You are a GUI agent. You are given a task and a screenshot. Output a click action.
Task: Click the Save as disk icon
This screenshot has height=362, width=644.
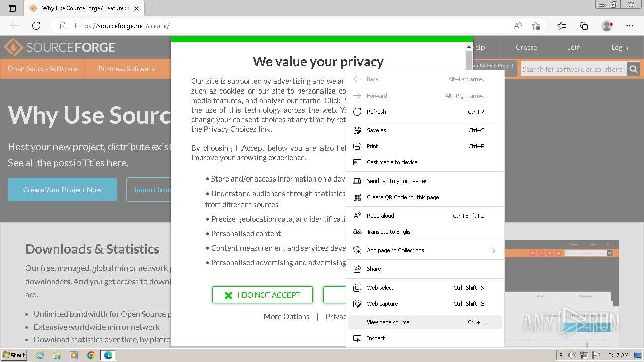click(x=357, y=130)
